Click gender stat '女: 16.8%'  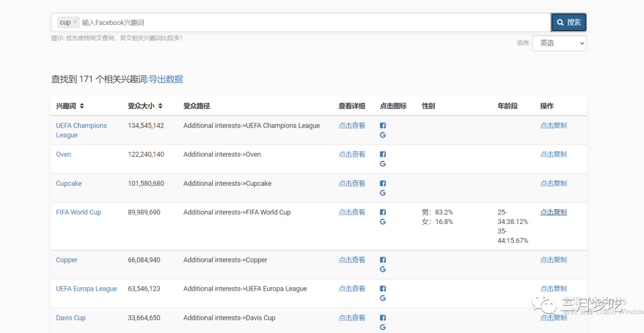[438, 222]
